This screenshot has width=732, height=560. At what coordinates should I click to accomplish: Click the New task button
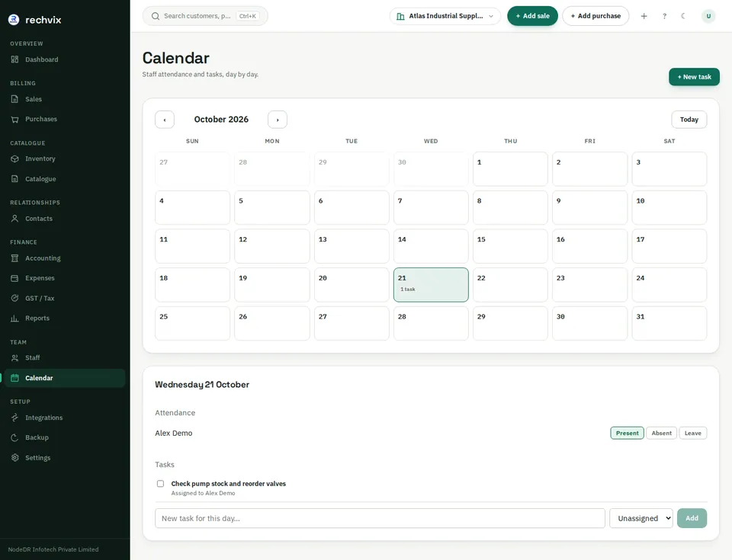pos(694,76)
